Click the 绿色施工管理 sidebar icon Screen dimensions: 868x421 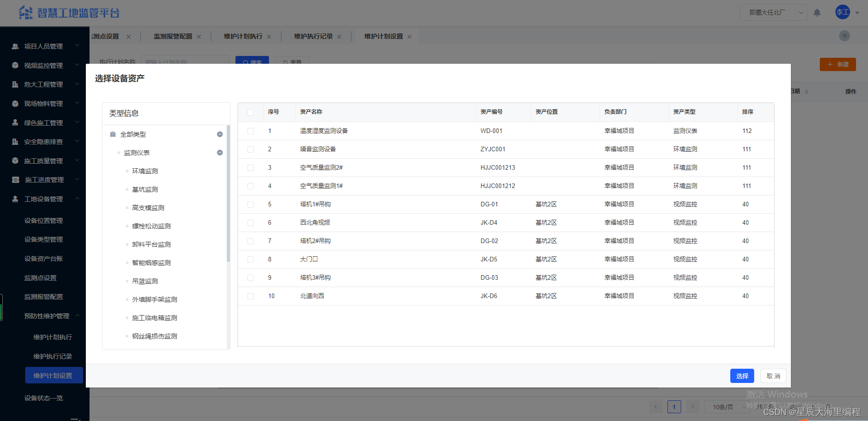15,123
